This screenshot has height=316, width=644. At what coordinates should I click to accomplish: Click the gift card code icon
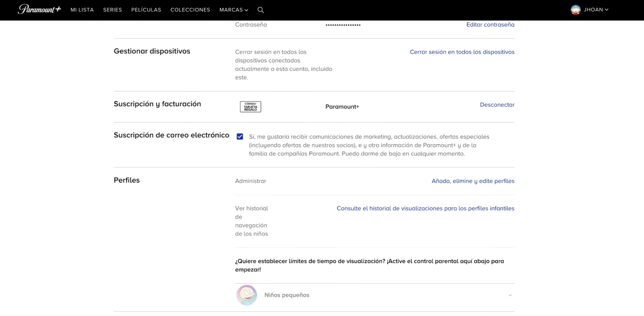(x=250, y=107)
